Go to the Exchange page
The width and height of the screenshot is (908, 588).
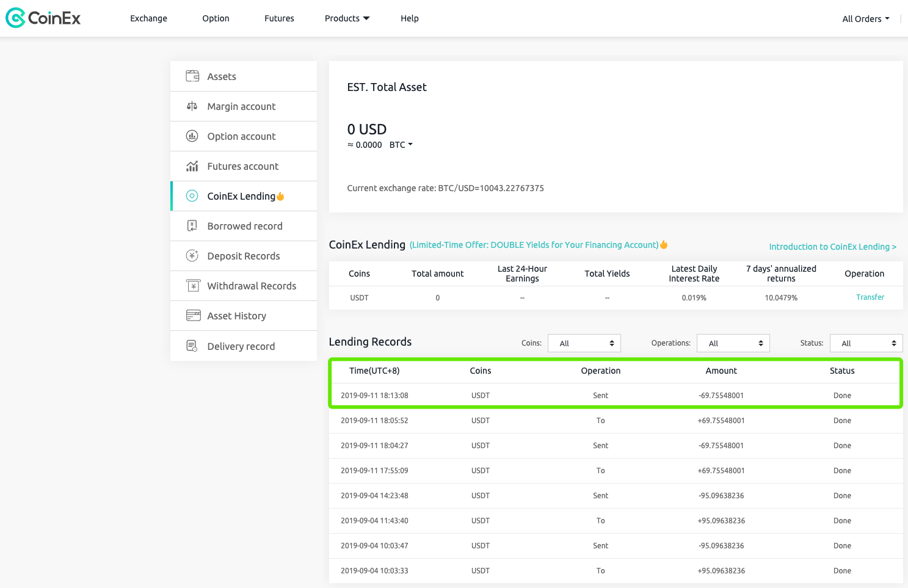[148, 18]
